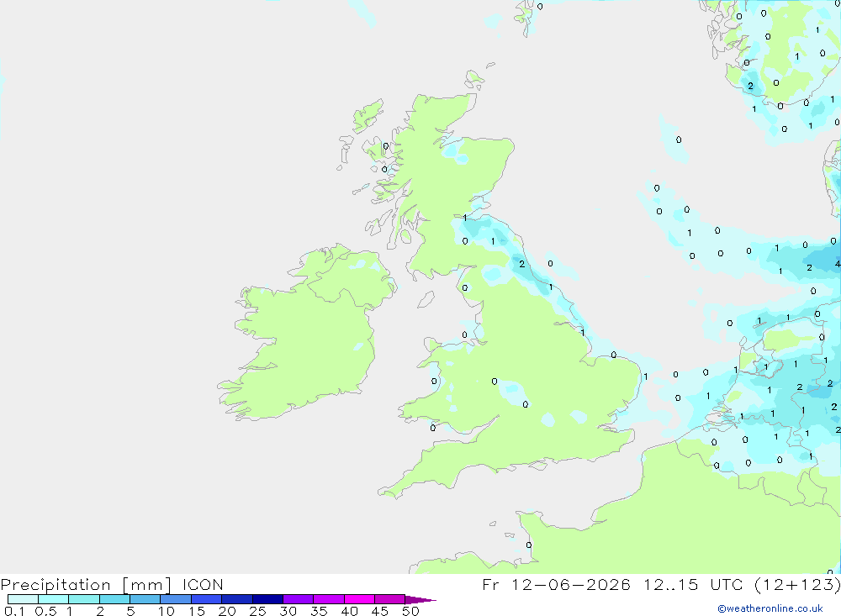Screen dimensions: 841x616
Task: Click the 35–40 mm purple legend swatch
Action: 329,599
